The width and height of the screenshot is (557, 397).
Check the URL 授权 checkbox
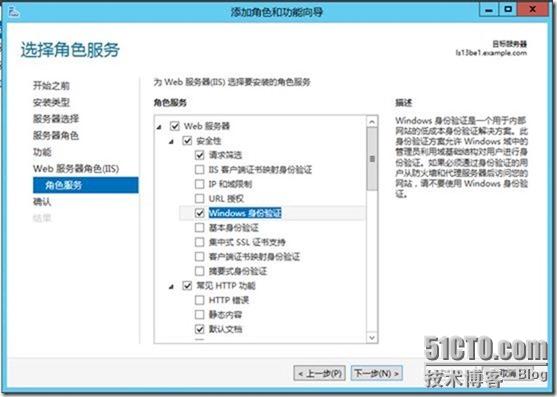tap(200, 198)
